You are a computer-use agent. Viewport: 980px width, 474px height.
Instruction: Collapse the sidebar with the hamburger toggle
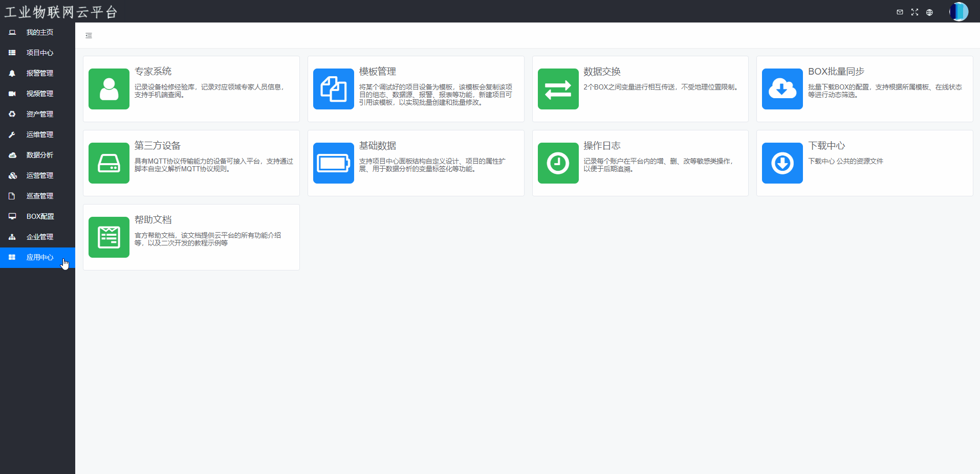pyautogui.click(x=89, y=36)
